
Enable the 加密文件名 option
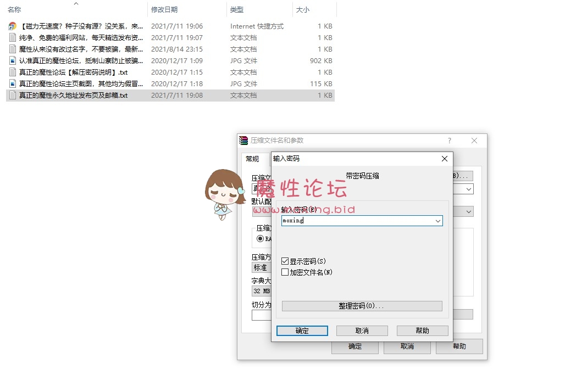click(x=285, y=272)
